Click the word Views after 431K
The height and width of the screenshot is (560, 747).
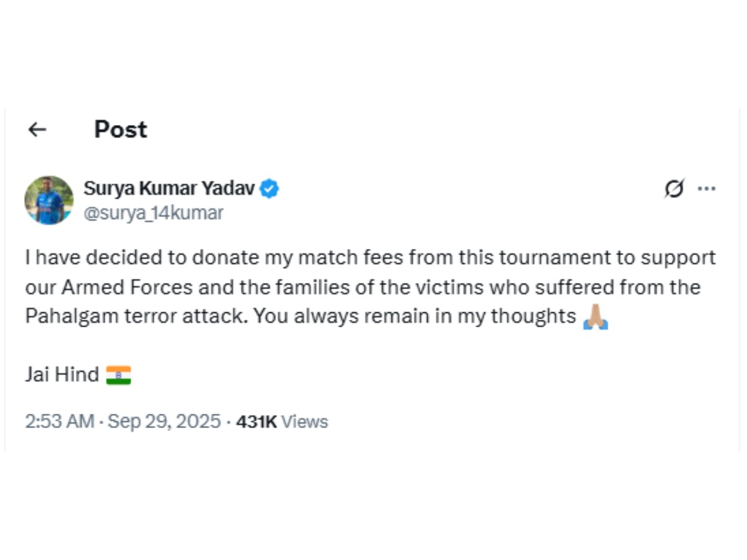304,422
